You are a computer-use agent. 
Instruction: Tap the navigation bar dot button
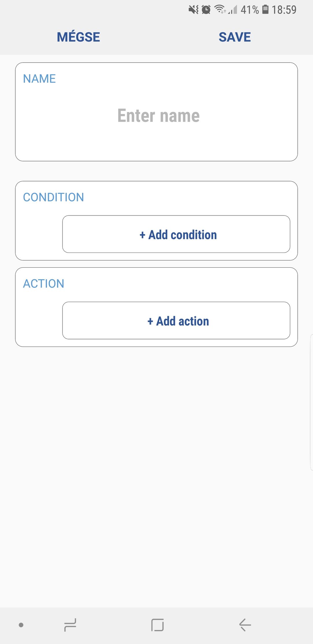21,625
